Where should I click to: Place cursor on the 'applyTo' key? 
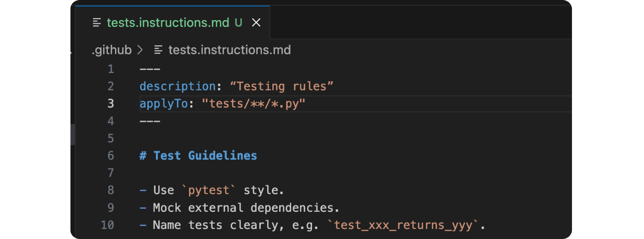164,104
